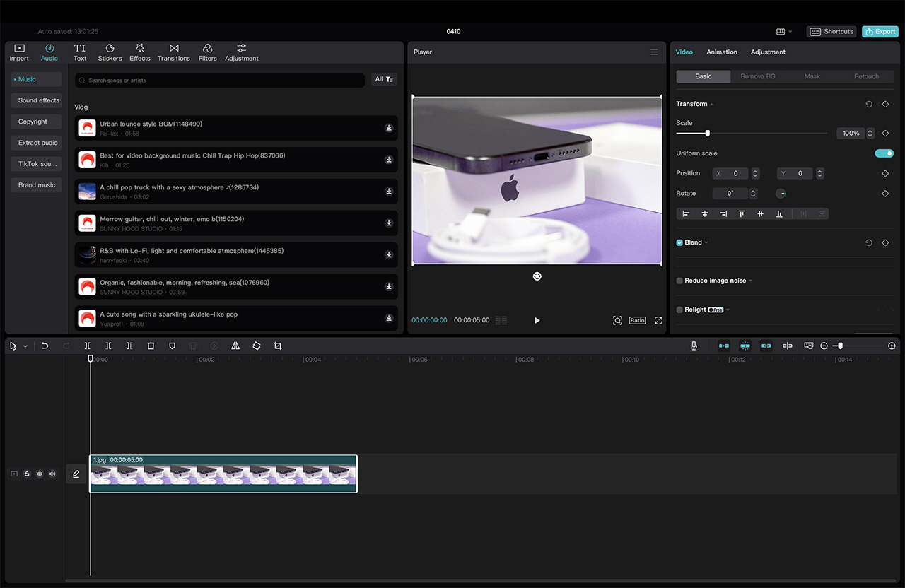
Task: Select the Crop tool in timeline toolbar
Action: [x=278, y=346]
